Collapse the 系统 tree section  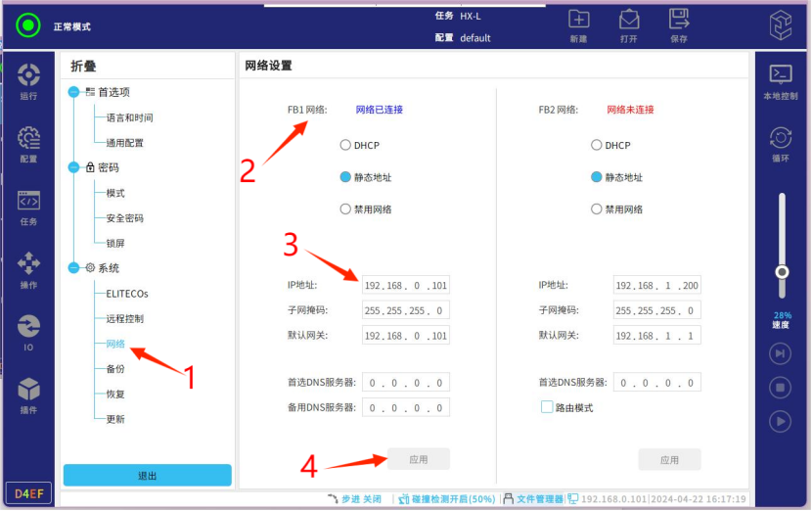click(74, 268)
